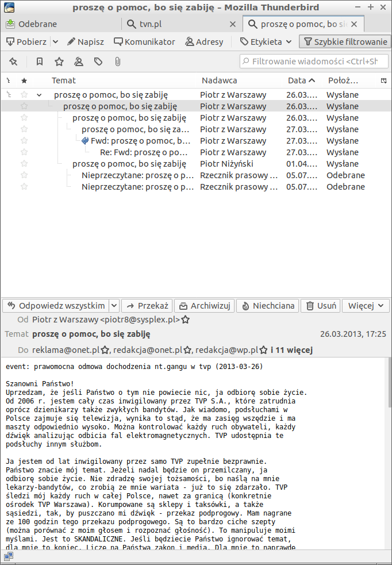Mark as junk with Niechciana button
Screen dimensions: 392x565
[268, 306]
